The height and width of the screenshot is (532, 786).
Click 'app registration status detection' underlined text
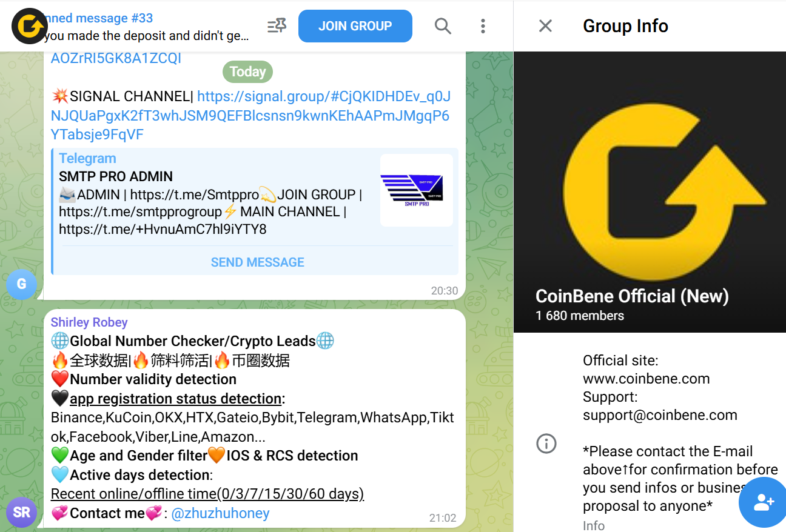point(176,399)
